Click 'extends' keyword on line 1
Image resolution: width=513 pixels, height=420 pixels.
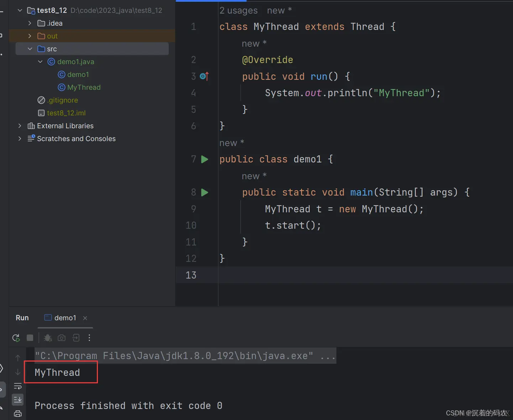click(325, 27)
